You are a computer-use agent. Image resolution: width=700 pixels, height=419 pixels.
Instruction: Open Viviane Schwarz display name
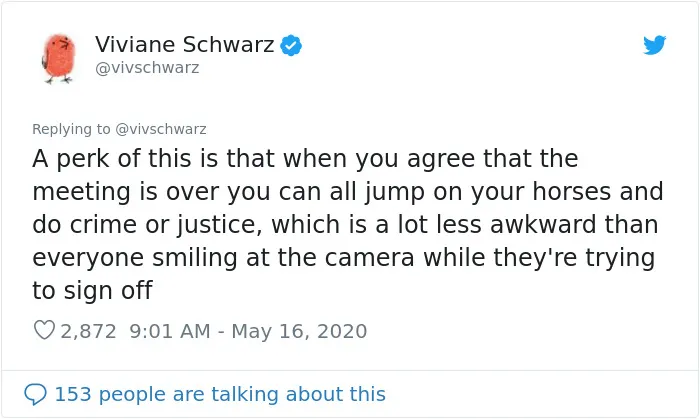pos(184,44)
